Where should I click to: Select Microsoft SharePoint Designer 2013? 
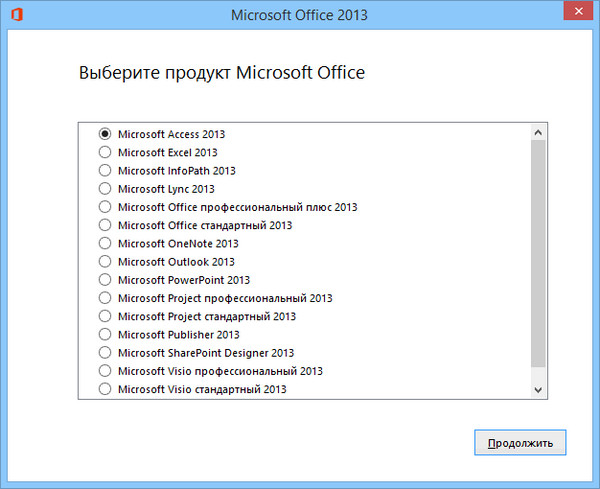(x=105, y=353)
